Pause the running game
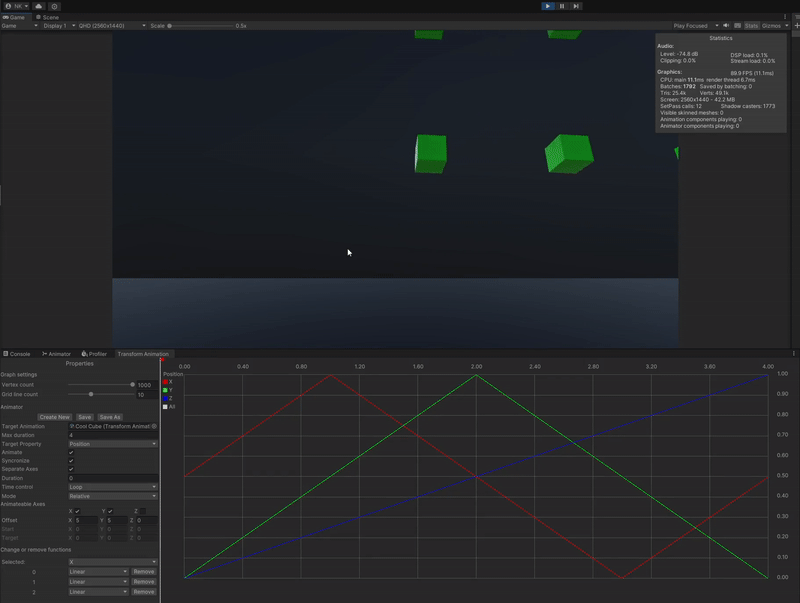 point(562,6)
